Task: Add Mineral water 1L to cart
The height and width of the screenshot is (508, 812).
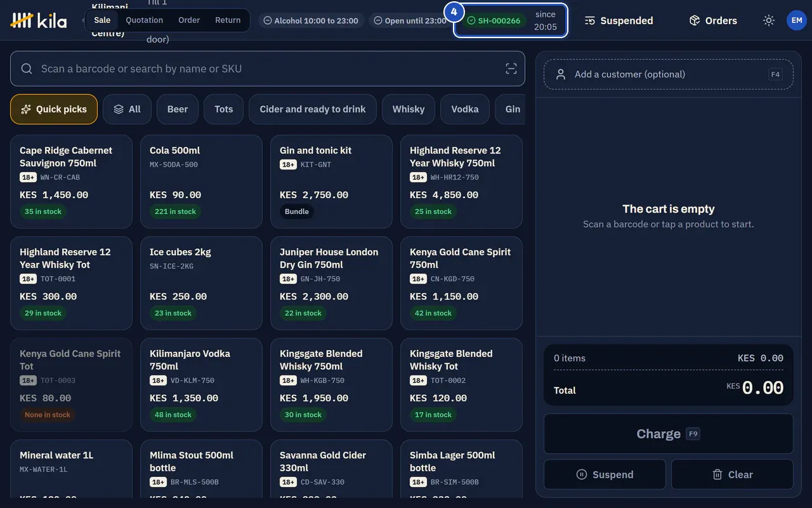Action: [71, 469]
